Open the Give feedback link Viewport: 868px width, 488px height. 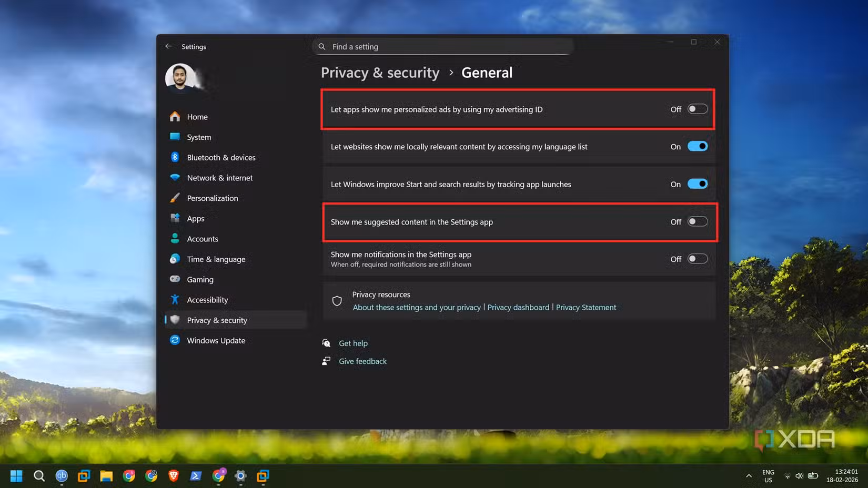(x=362, y=361)
